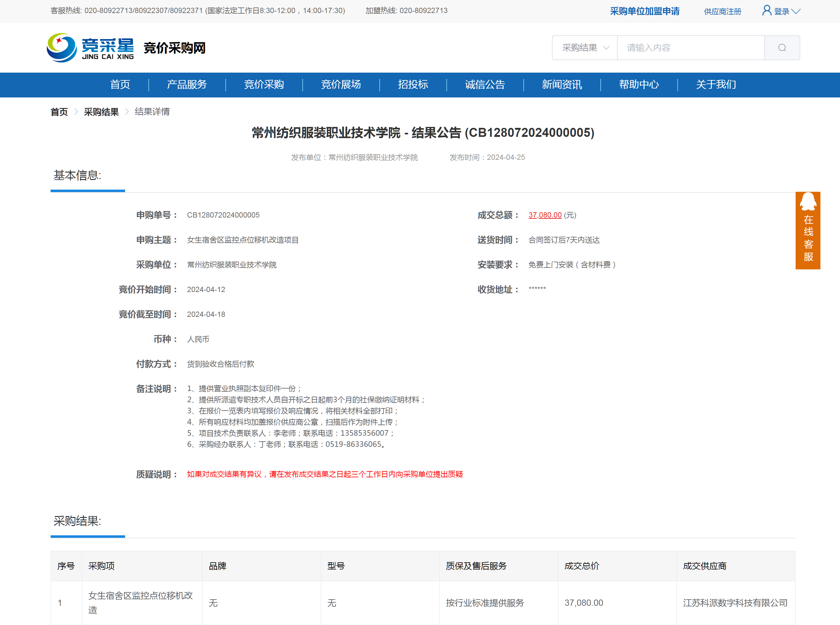
Task: Click the 供应商注册 link
Action: coord(722,12)
